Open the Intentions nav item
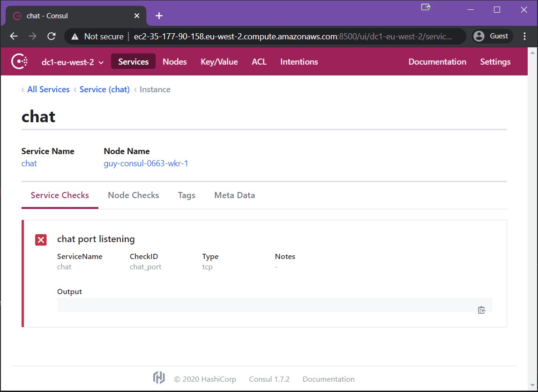The height and width of the screenshot is (392, 538). pyautogui.click(x=299, y=62)
